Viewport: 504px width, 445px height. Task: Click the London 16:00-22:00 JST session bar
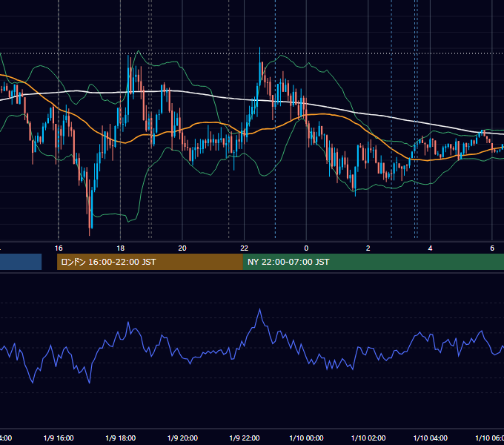click(x=150, y=262)
